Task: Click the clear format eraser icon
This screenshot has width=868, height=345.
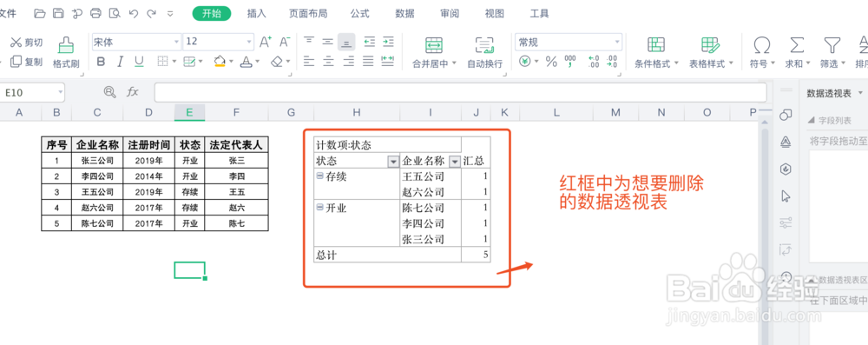Action: point(278,62)
